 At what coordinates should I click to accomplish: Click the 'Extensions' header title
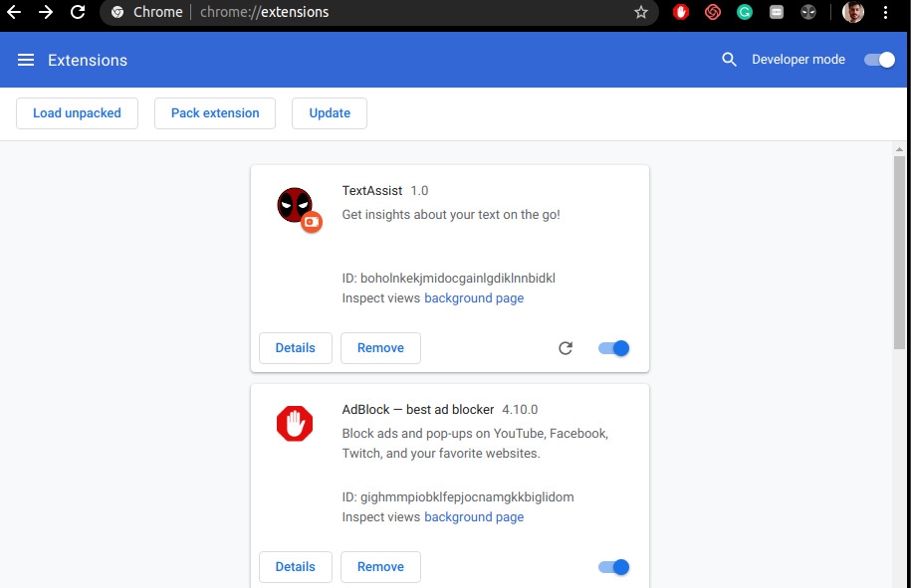[x=88, y=61]
